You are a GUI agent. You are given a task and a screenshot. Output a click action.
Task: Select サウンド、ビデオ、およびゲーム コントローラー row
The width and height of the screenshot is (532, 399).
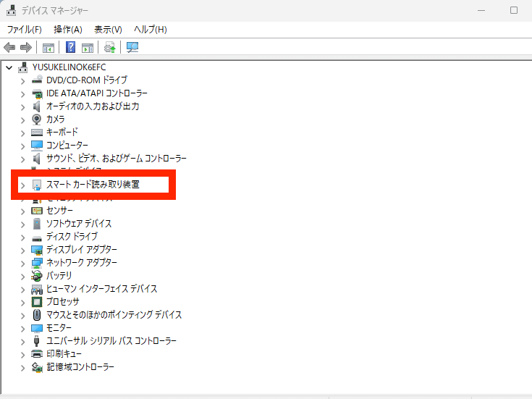click(x=117, y=159)
